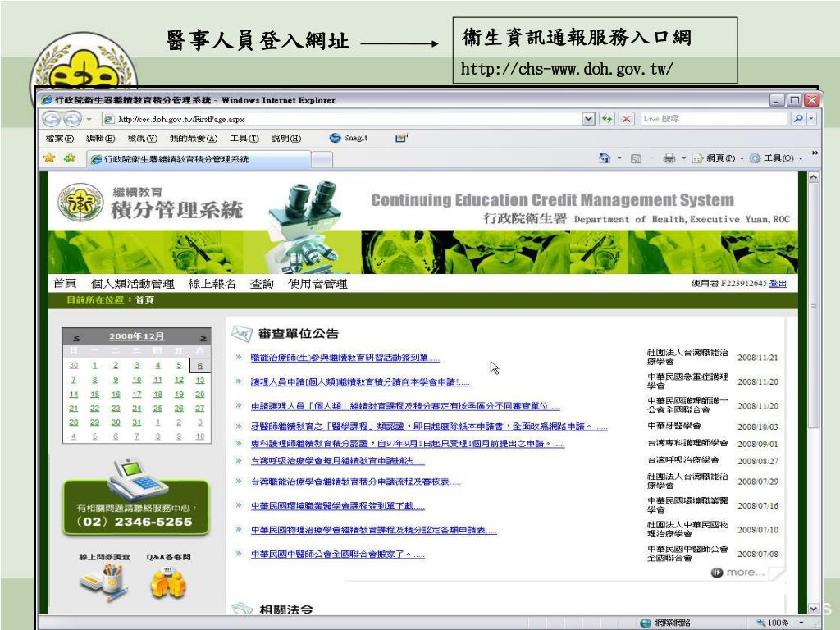Click the vertical scrollbar down arrow

pyautogui.click(x=813, y=608)
